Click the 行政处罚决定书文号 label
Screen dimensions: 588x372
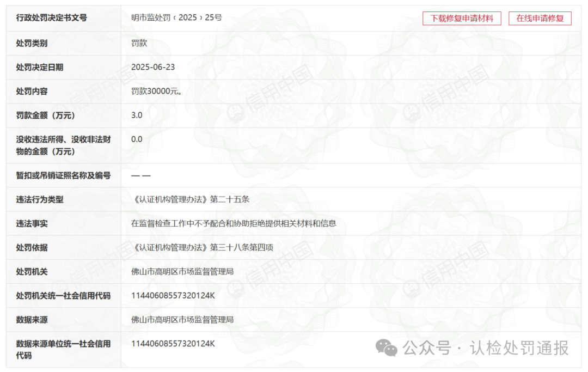point(51,17)
